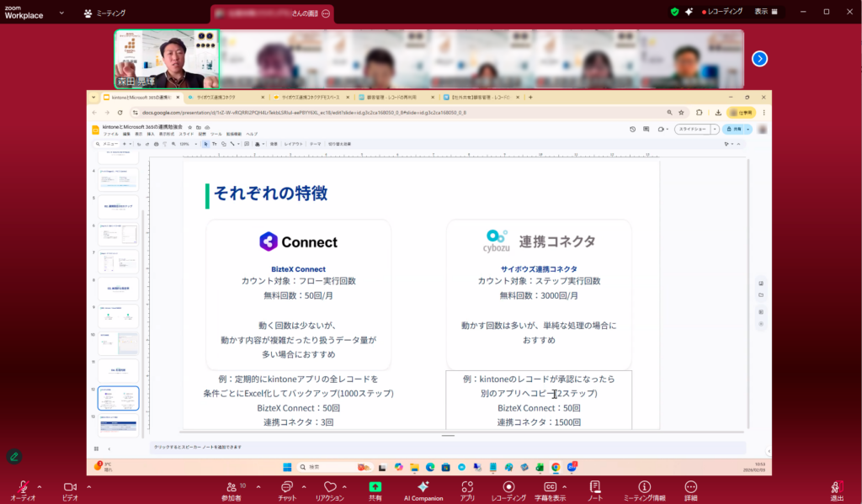862x504 pixels.
Task: Click the レコーディング record icon in toolbar
Action: 508,487
